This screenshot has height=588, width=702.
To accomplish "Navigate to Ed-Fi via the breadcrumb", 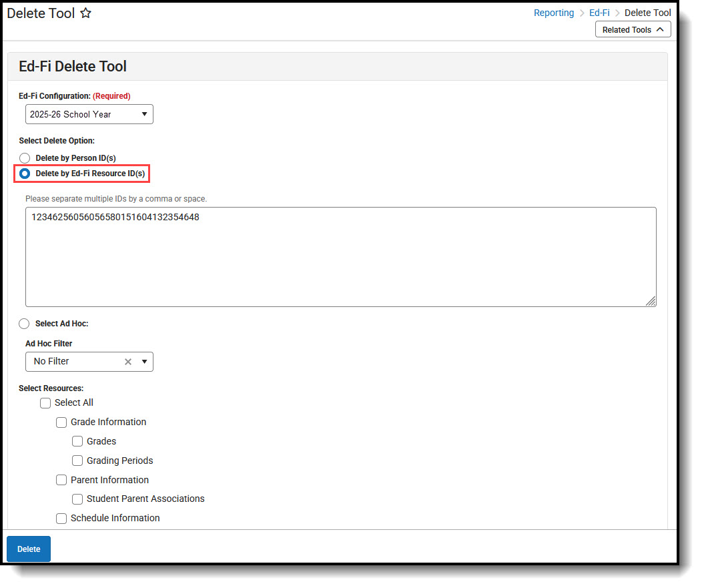I will pyautogui.click(x=599, y=13).
